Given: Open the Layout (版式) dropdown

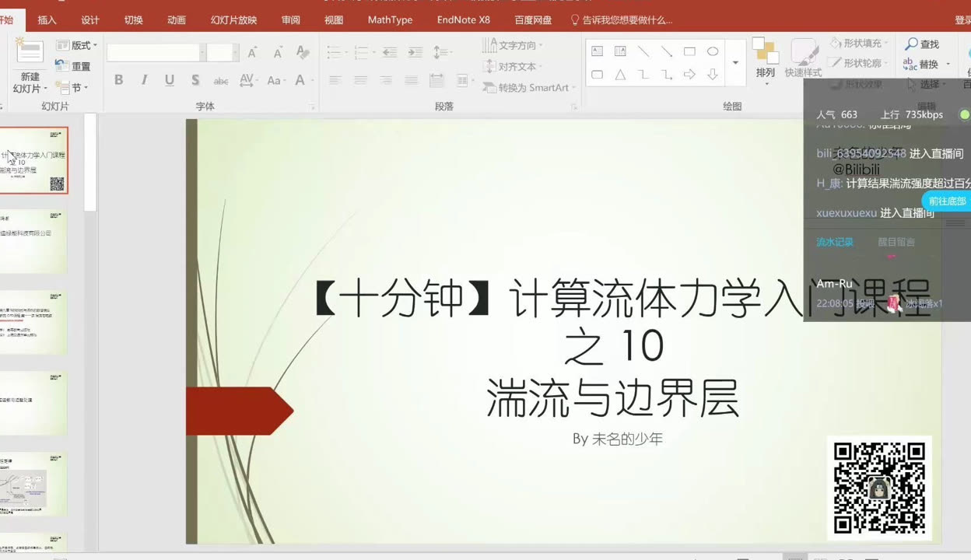Looking at the screenshot, I should click(x=76, y=46).
